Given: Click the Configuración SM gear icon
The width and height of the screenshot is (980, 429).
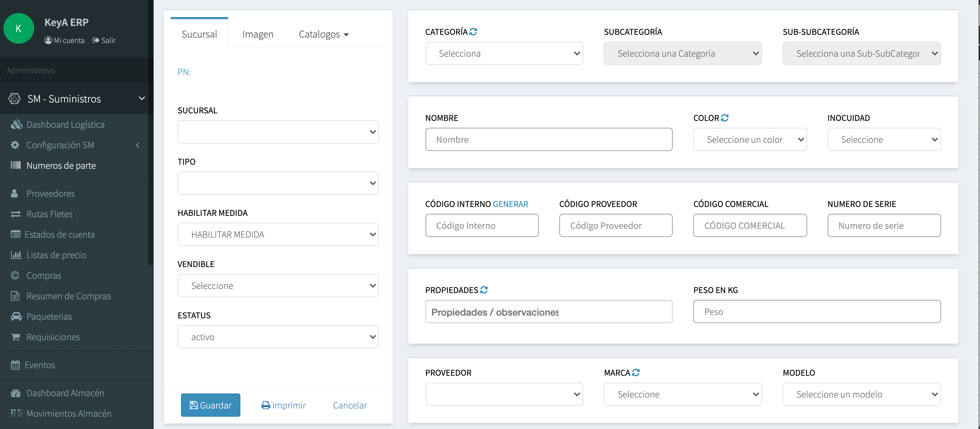Looking at the screenshot, I should click(x=15, y=145).
